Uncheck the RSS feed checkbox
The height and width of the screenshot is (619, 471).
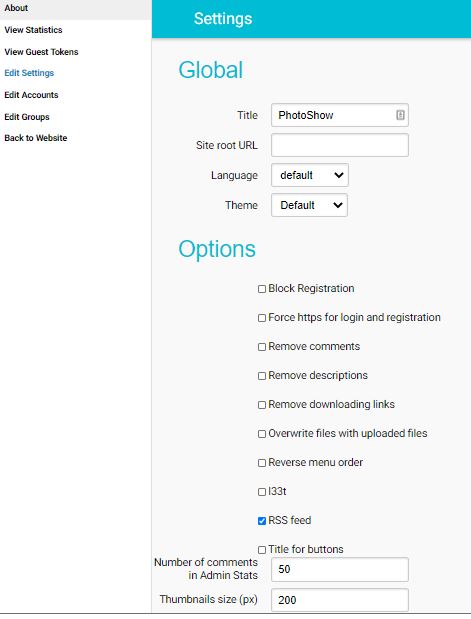click(262, 521)
